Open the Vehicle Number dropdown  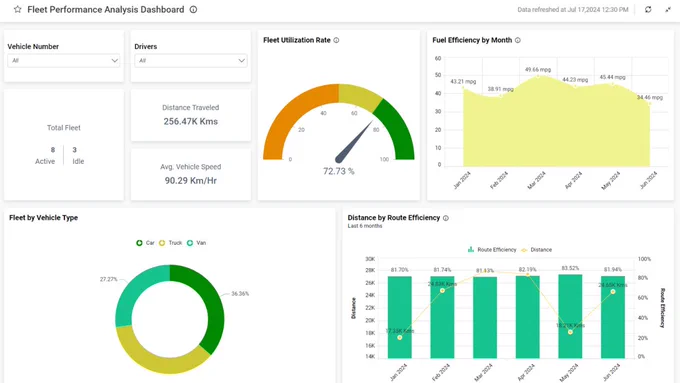[x=63, y=61]
